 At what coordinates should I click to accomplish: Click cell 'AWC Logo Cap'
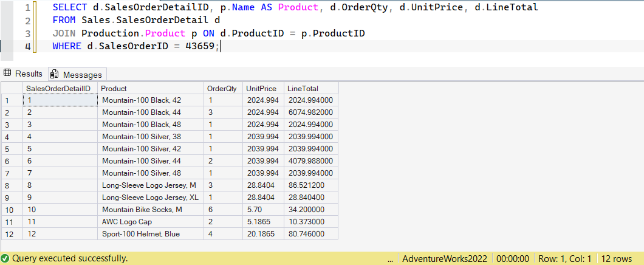tap(151, 222)
